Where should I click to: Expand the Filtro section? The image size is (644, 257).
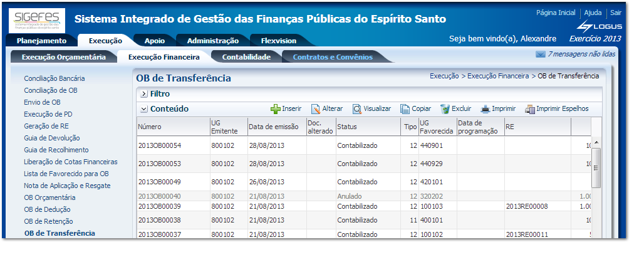pyautogui.click(x=143, y=94)
